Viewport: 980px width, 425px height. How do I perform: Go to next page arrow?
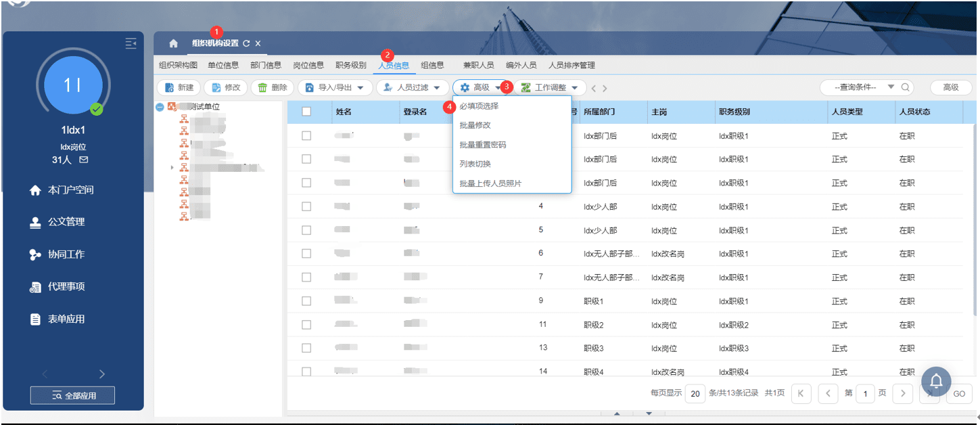[x=902, y=393]
